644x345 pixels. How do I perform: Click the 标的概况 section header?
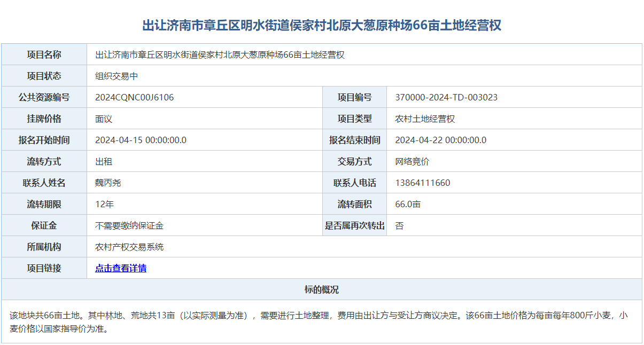coord(322,289)
